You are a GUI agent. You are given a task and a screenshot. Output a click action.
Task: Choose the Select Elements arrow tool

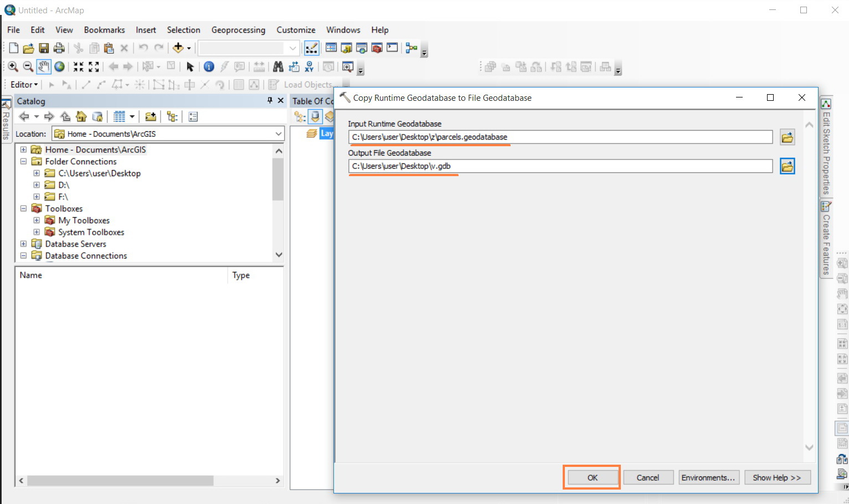(190, 67)
